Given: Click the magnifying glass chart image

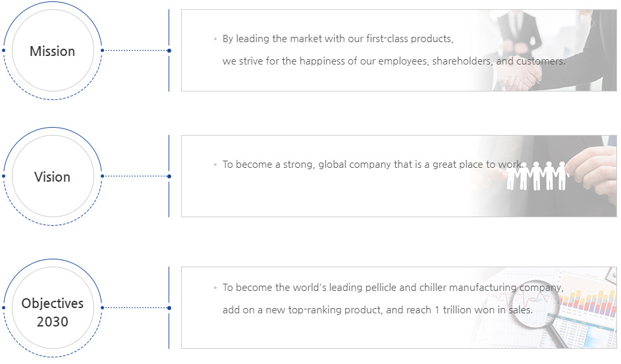Looking at the screenshot, I should (543, 308).
